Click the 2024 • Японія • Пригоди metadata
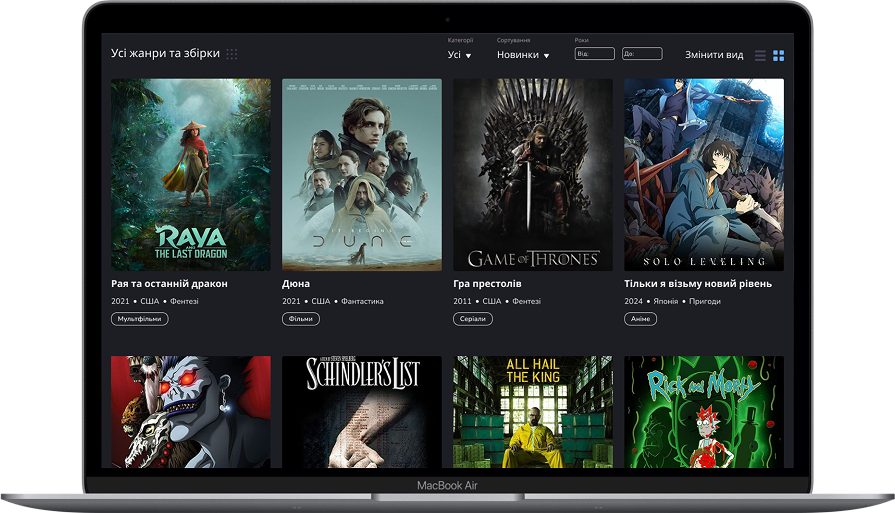This screenshot has width=895, height=513. (x=672, y=301)
